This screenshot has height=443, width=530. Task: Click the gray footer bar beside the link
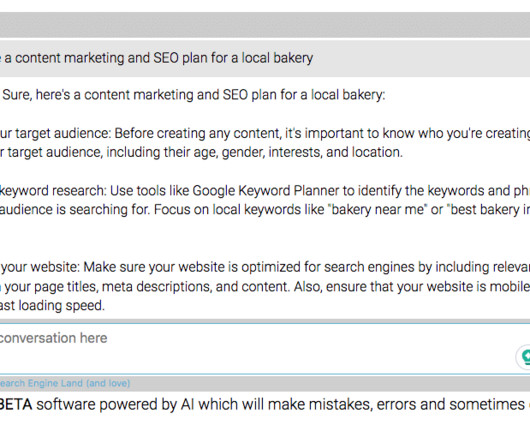[330, 383]
